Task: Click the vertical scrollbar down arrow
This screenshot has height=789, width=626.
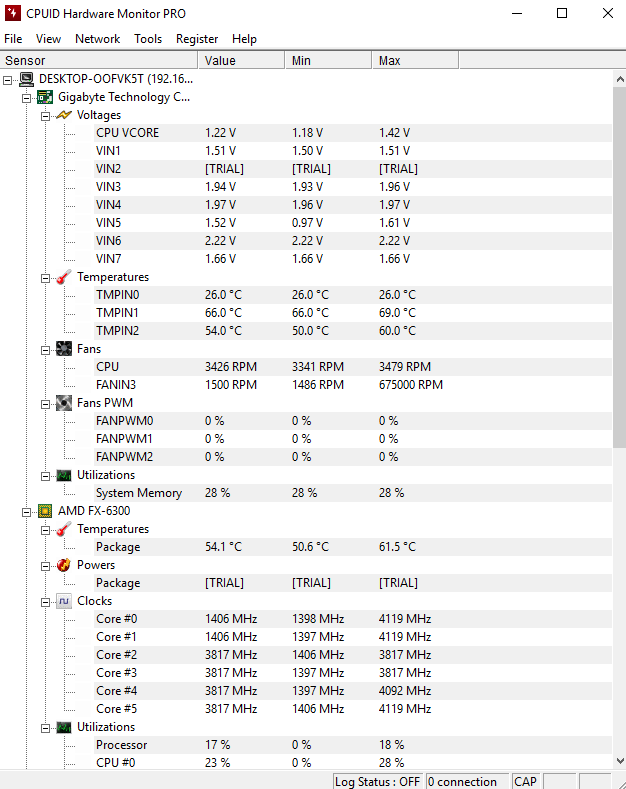Action: pos(620,761)
